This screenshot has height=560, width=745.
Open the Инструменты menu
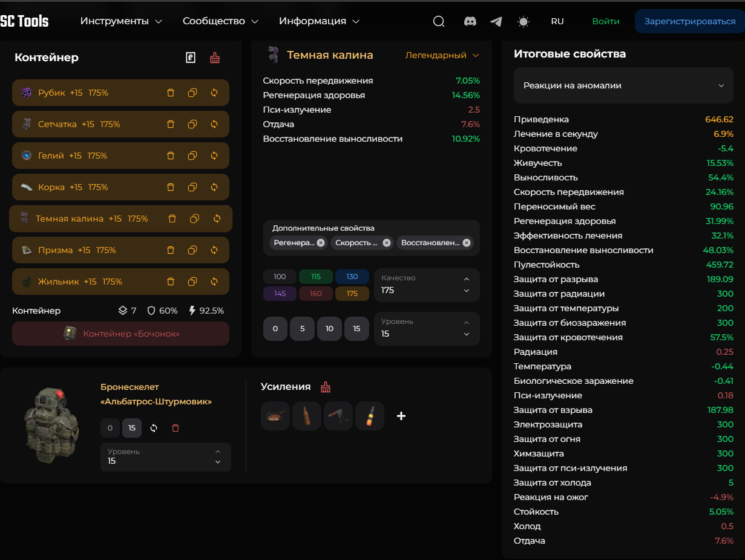coord(121,21)
